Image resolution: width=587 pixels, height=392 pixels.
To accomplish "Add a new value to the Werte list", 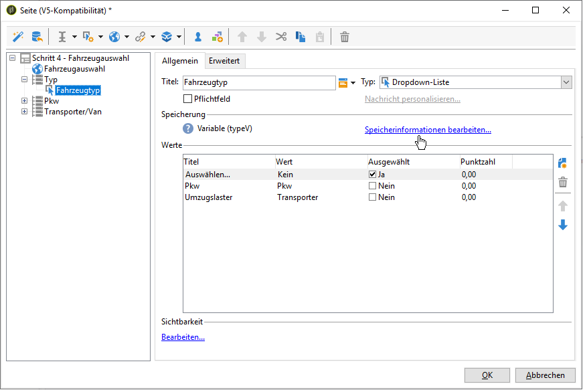I will (x=563, y=163).
